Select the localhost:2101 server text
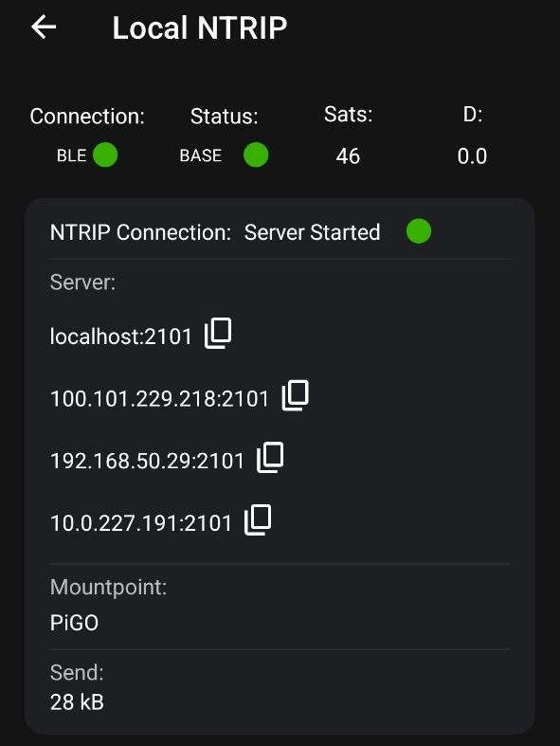The image size is (560, 746). (121, 337)
